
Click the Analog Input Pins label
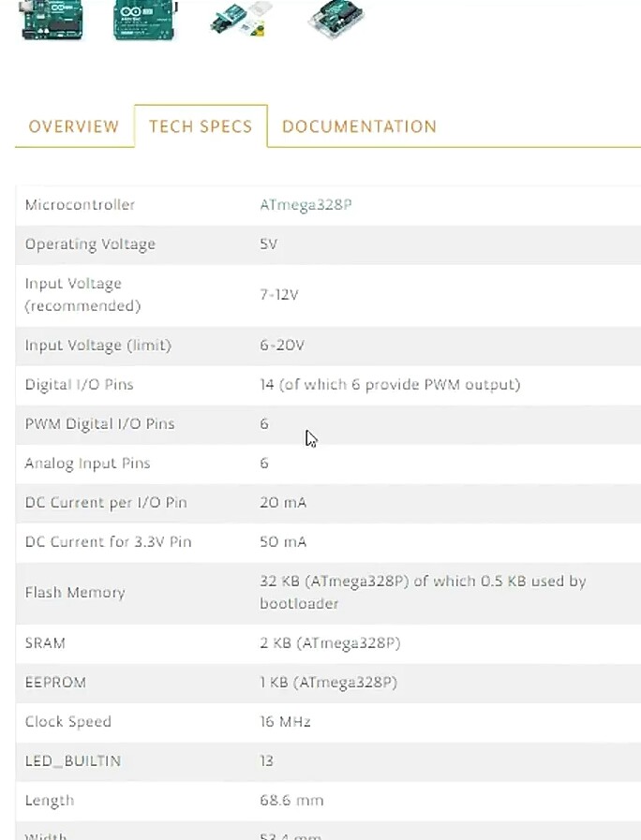[x=87, y=464]
